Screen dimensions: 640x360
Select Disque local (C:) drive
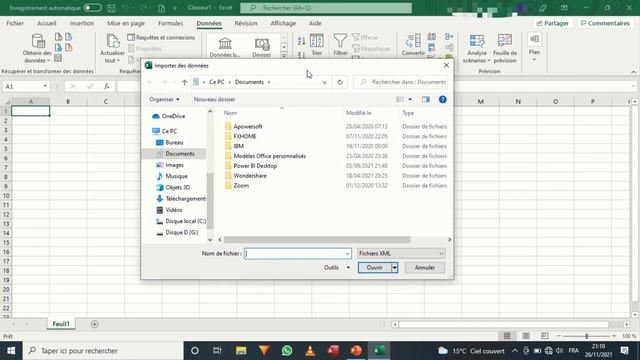coord(181,221)
